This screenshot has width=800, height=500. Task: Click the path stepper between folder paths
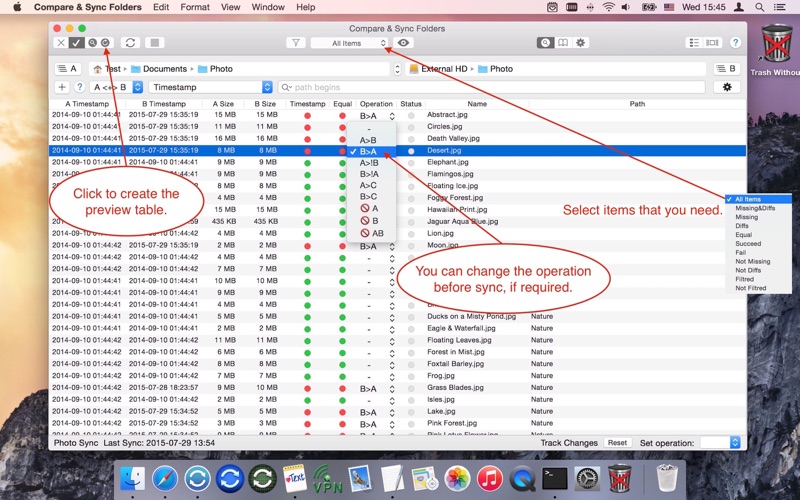pos(397,69)
